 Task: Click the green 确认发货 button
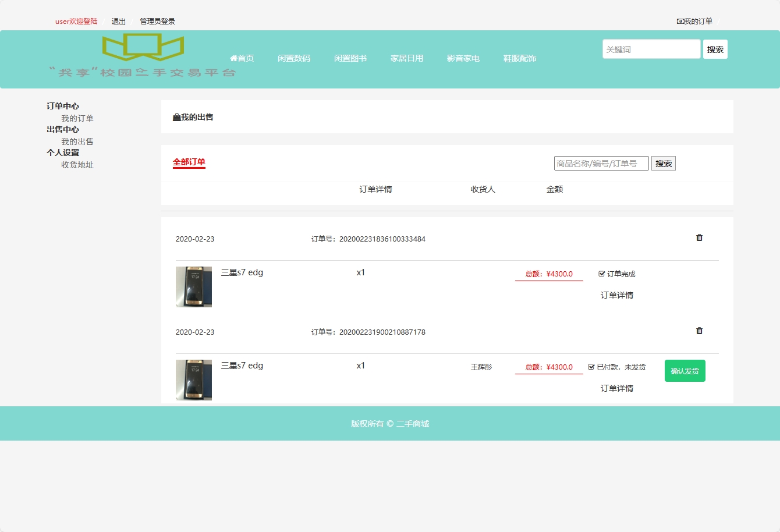click(x=685, y=371)
